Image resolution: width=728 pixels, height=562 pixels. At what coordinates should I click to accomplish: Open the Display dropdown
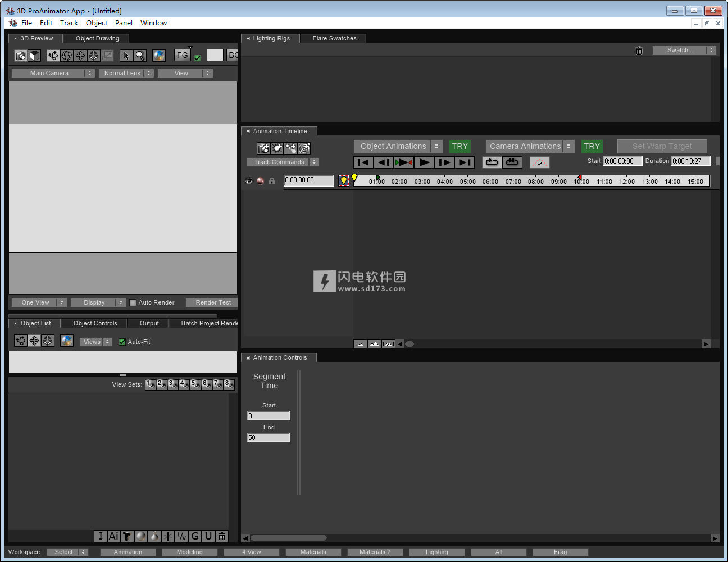(98, 302)
